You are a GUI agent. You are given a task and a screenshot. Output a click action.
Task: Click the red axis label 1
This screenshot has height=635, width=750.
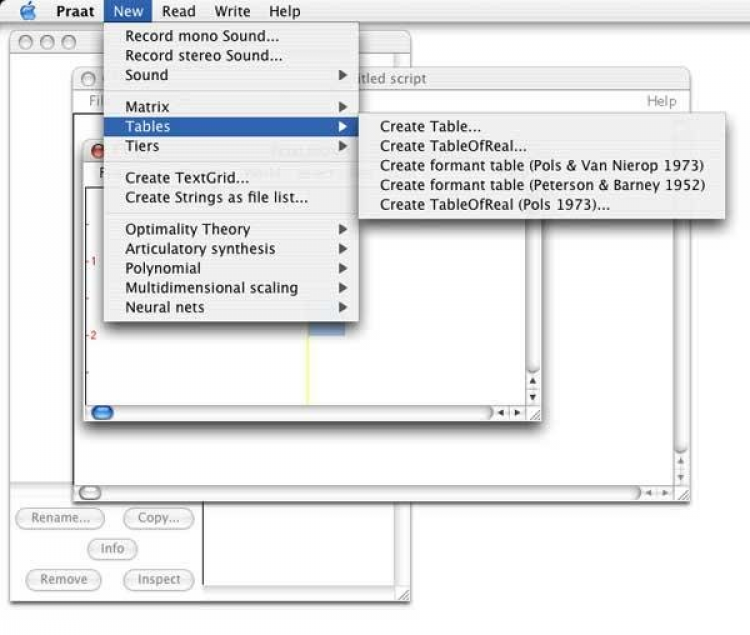(x=94, y=261)
